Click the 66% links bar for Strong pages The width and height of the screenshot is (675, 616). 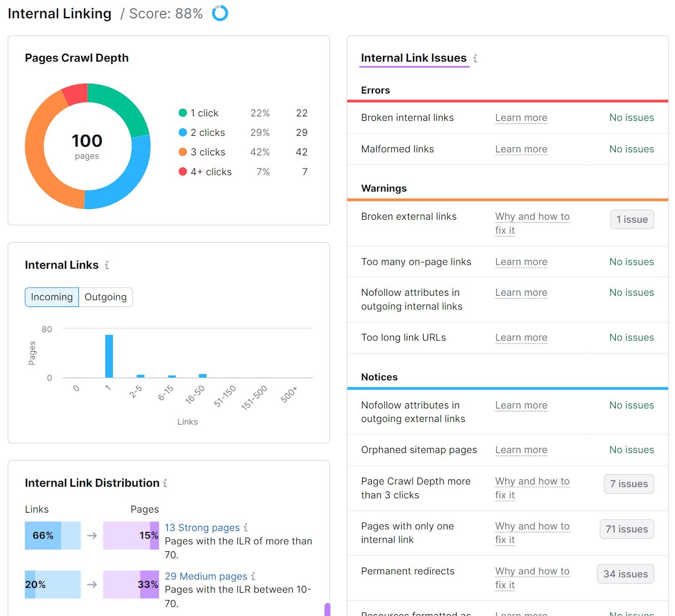coord(53,536)
